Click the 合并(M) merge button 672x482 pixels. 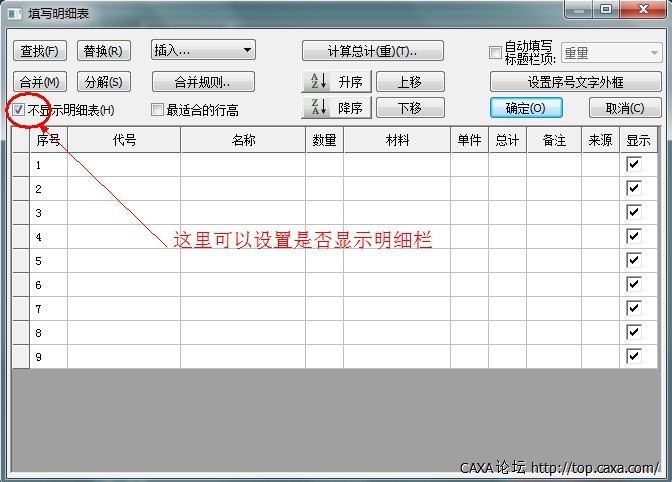pos(39,81)
